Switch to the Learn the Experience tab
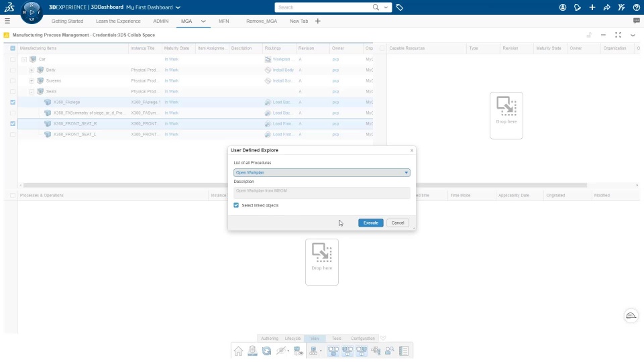644x362 pixels. click(x=118, y=21)
